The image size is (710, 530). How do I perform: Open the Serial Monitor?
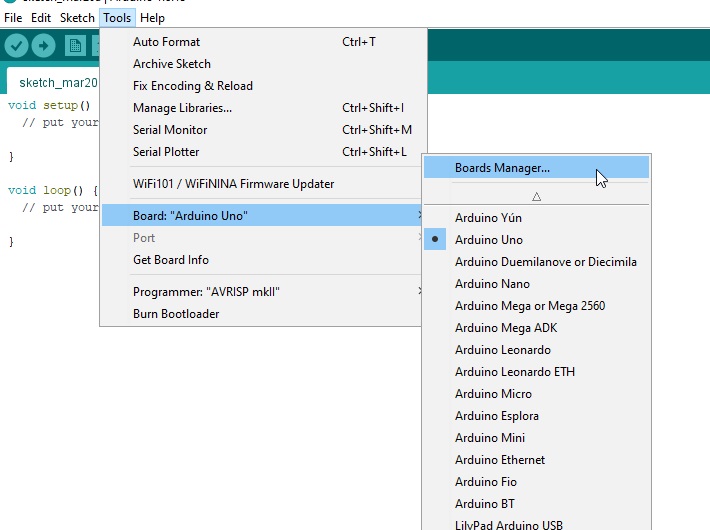click(x=262, y=130)
